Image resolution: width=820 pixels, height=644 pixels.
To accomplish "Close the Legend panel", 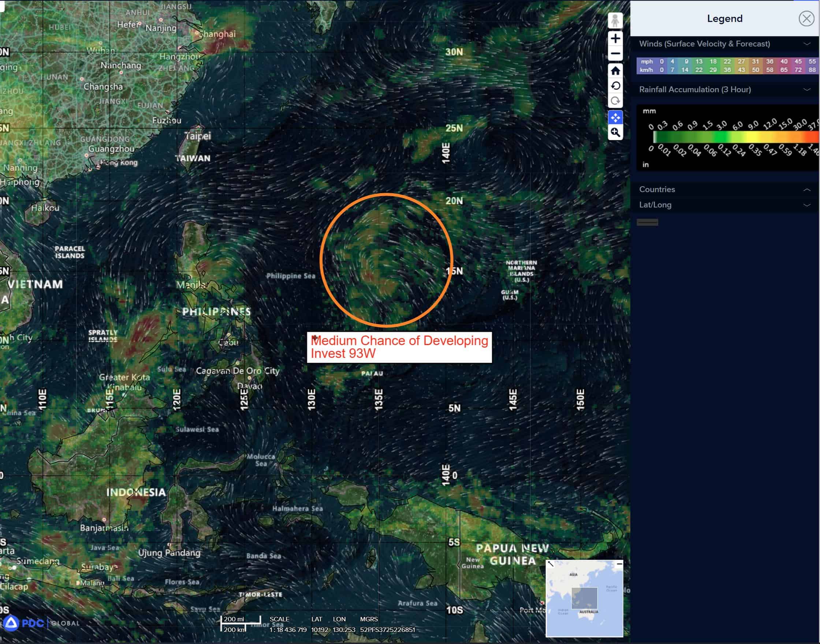I will click(x=806, y=18).
